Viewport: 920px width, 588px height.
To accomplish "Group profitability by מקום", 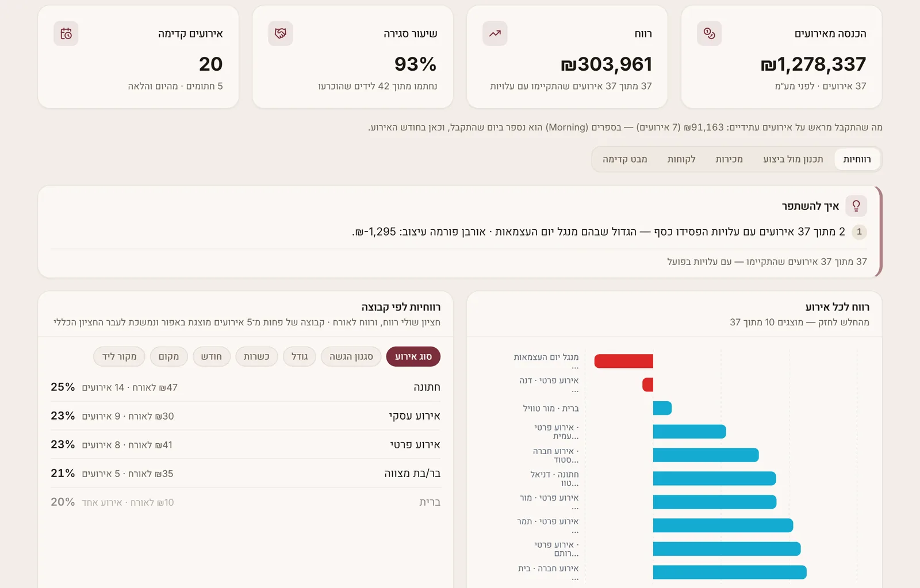I will (168, 356).
